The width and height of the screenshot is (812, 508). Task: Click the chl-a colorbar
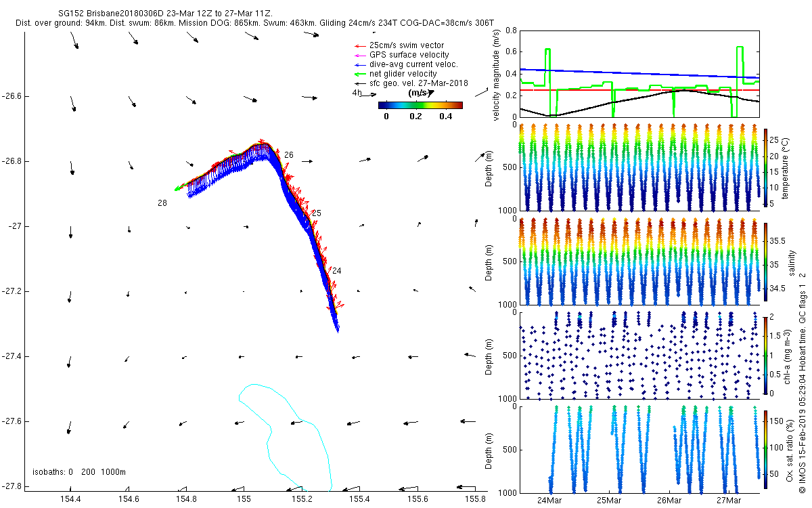[x=765, y=355]
